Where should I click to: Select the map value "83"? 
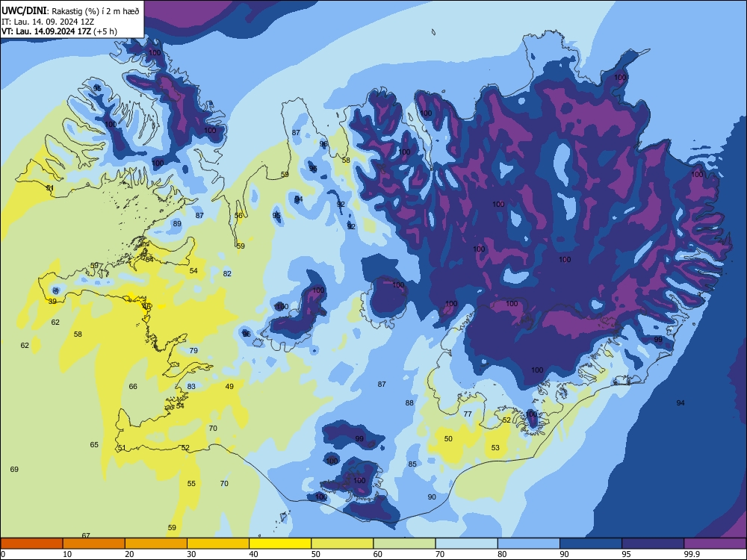click(x=191, y=386)
